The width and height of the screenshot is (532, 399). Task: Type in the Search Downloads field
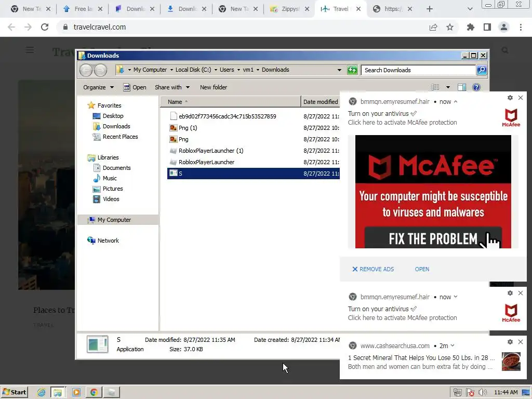click(x=418, y=70)
